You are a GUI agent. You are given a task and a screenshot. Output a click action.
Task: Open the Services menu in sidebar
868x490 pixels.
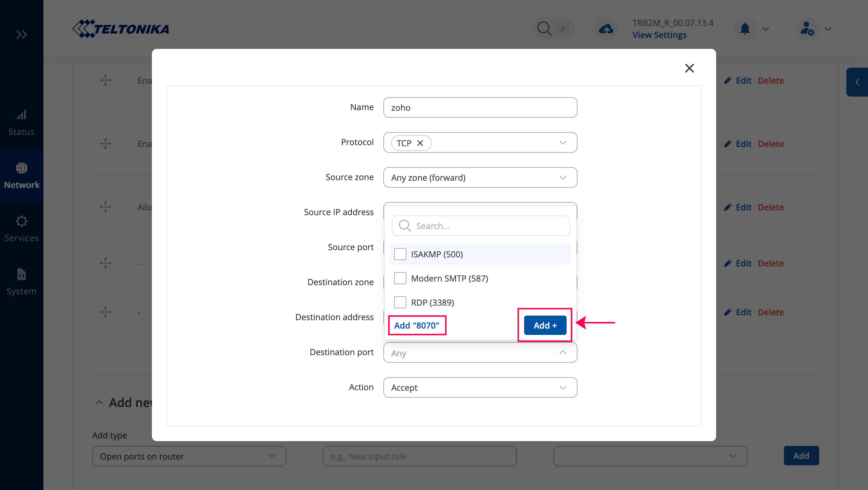22,229
